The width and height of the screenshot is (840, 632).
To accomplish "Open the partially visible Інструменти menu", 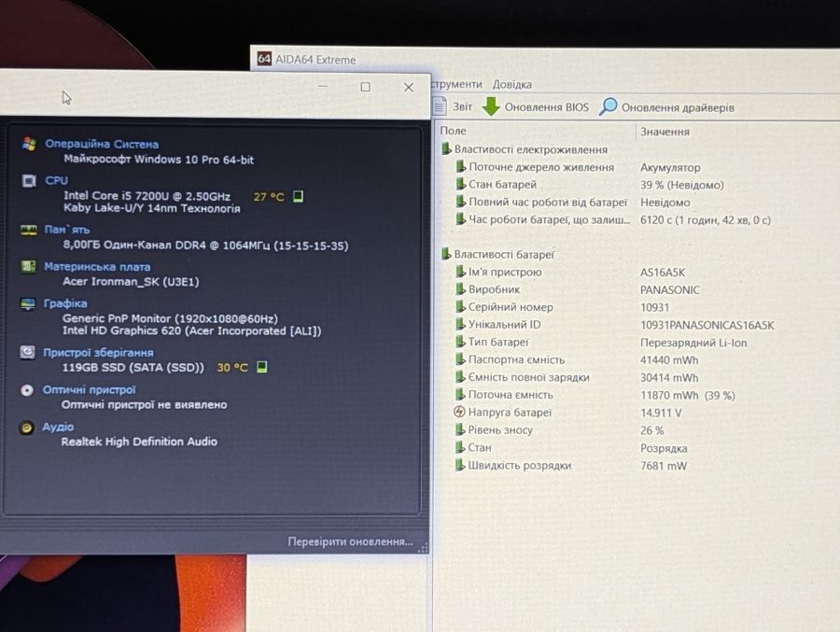I will (456, 84).
